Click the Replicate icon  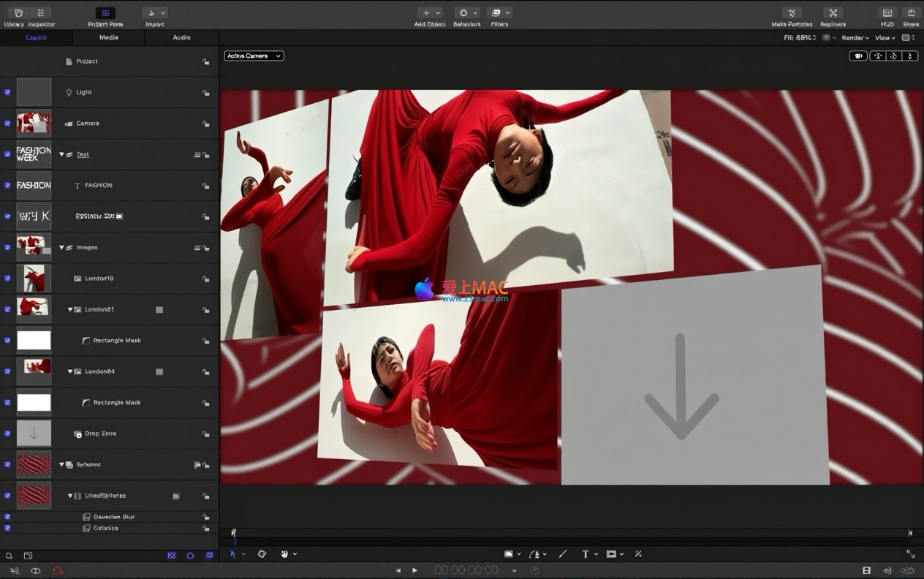coord(833,13)
